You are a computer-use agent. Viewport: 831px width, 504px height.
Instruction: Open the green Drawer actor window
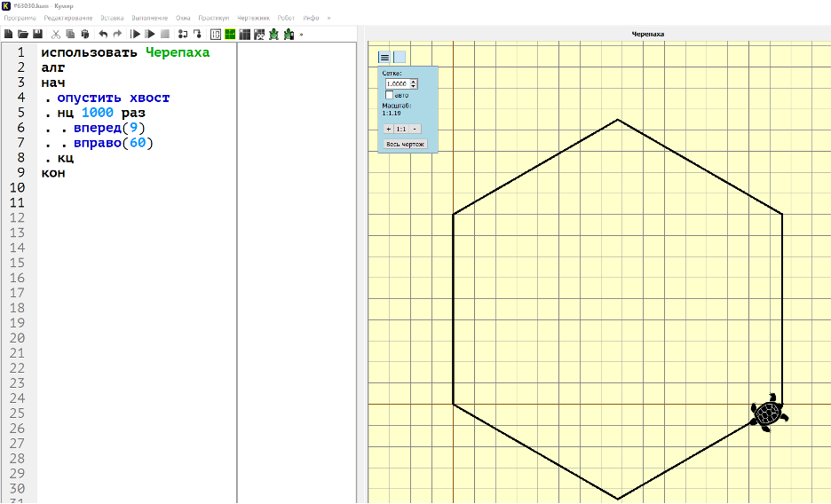230,35
